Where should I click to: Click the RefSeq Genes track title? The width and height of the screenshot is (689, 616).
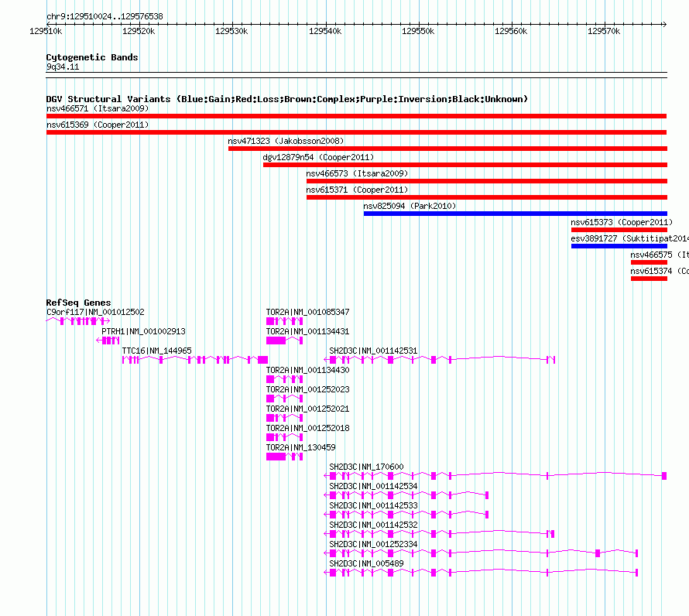(78, 303)
